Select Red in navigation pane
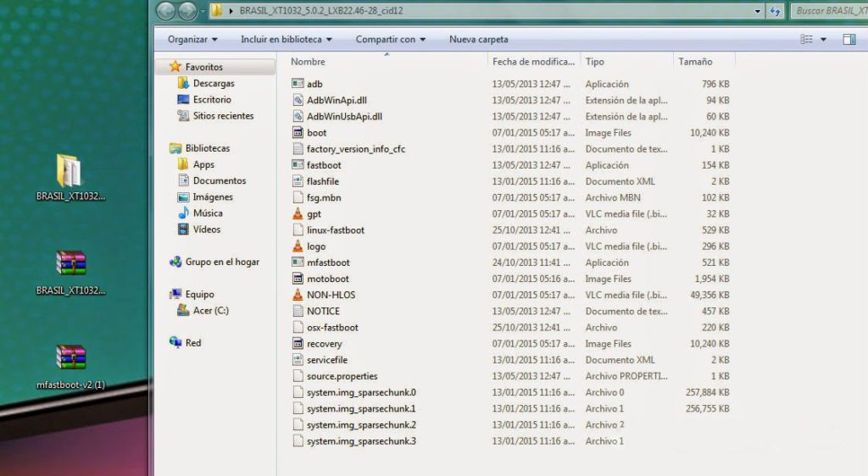This screenshot has height=476, width=868. (192, 343)
